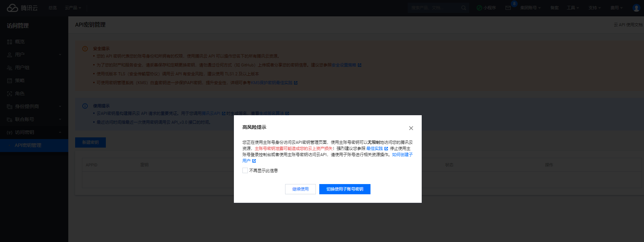
Task: Click external-link icon beside 安全设置策略
Action: [360, 65]
